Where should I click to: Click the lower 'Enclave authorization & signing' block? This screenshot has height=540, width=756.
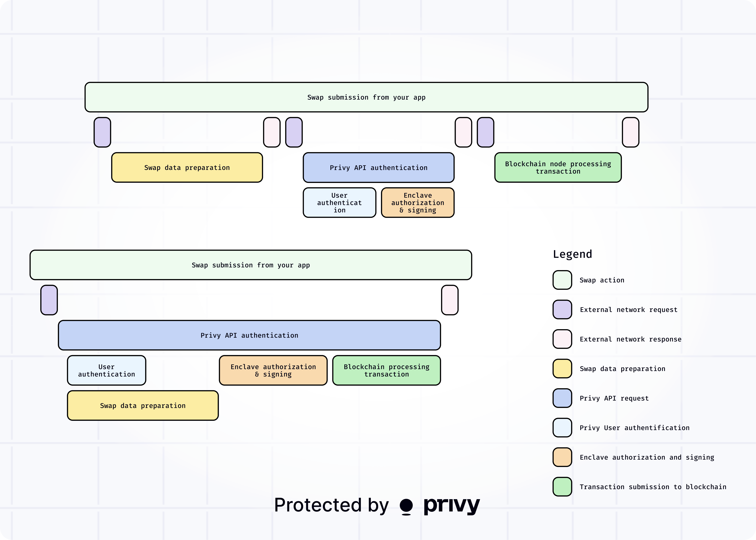273,370
